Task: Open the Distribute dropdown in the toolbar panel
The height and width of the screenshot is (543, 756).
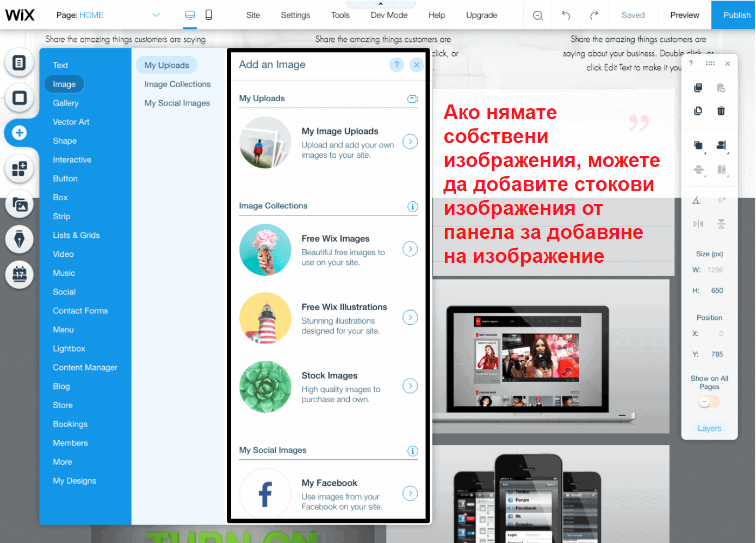Action: point(699,170)
